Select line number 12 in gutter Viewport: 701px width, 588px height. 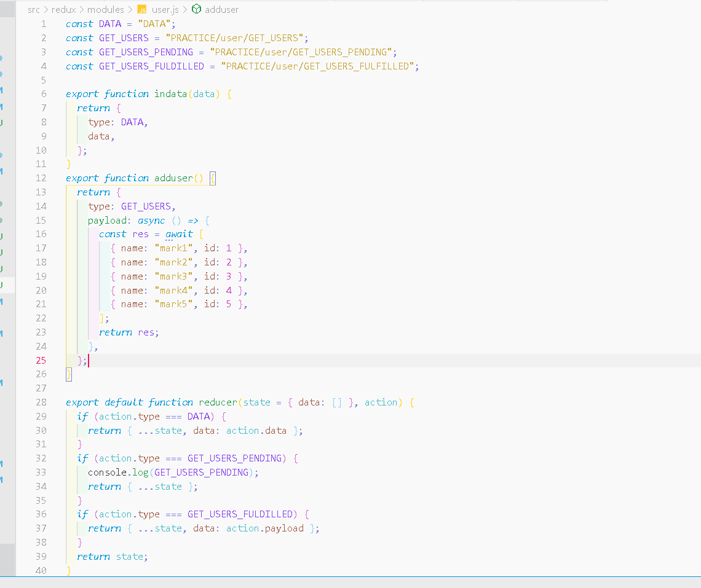click(41, 178)
